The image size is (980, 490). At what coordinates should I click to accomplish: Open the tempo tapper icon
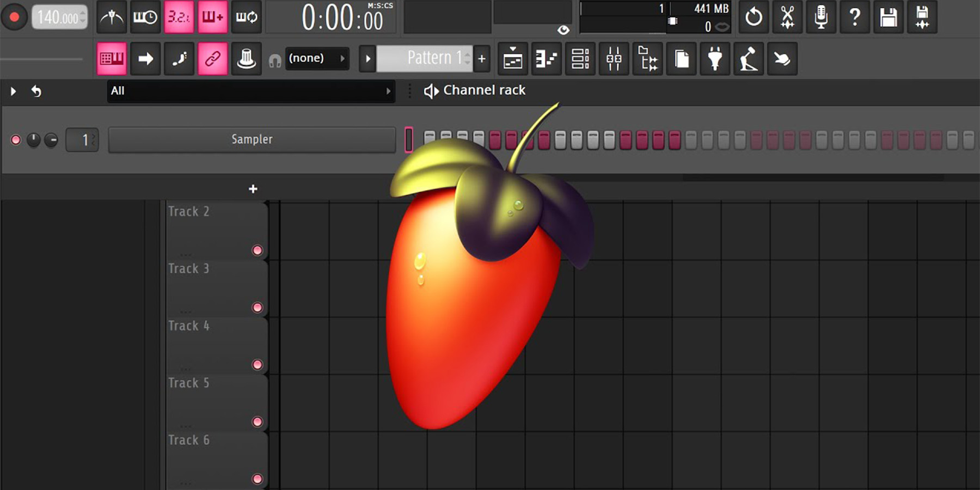pyautogui.click(x=749, y=59)
